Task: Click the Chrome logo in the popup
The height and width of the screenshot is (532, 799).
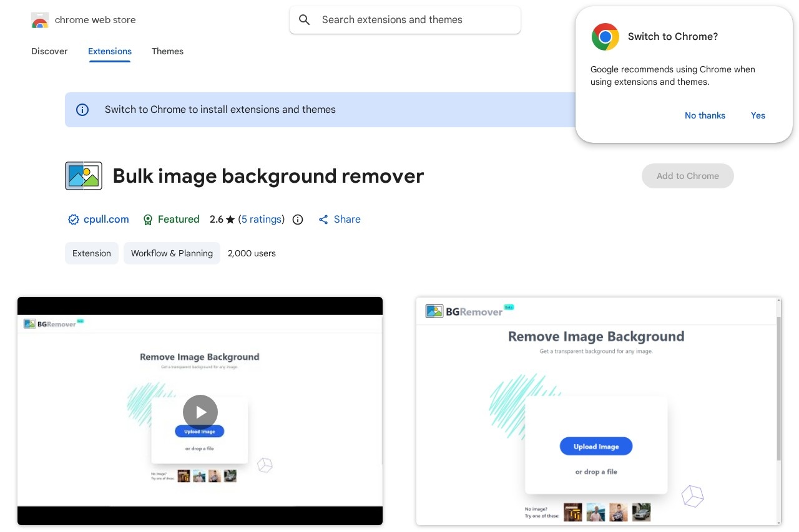Action: point(605,37)
